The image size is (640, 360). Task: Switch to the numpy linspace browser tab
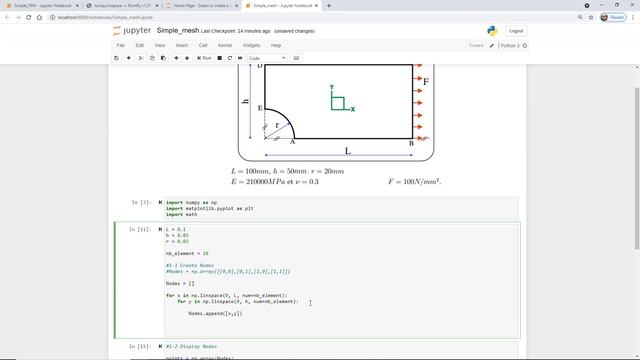122,6
